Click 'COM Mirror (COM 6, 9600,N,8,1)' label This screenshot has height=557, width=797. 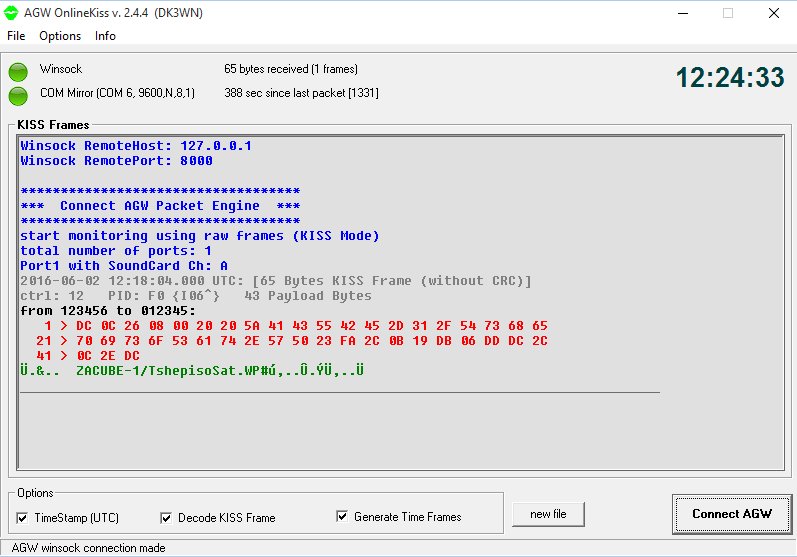[x=117, y=93]
